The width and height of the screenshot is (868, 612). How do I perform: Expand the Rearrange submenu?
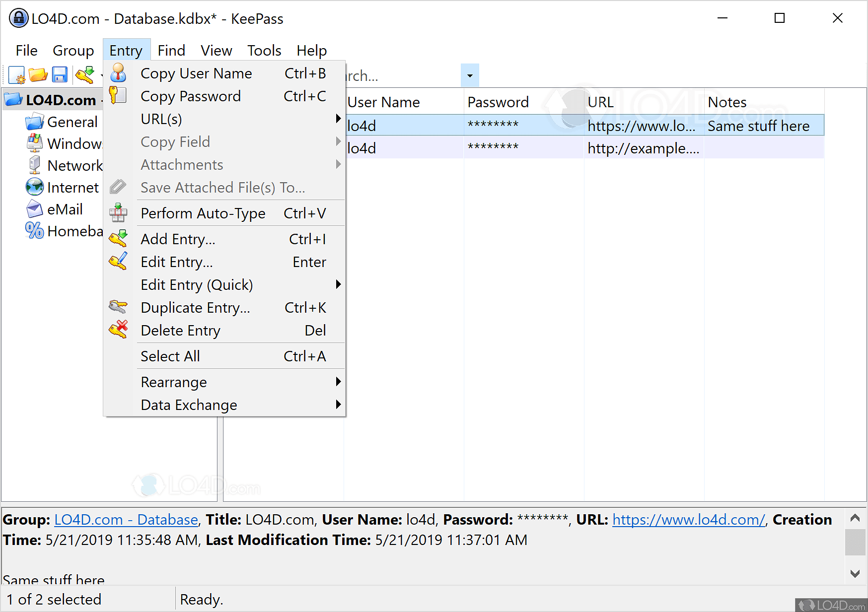(224, 382)
